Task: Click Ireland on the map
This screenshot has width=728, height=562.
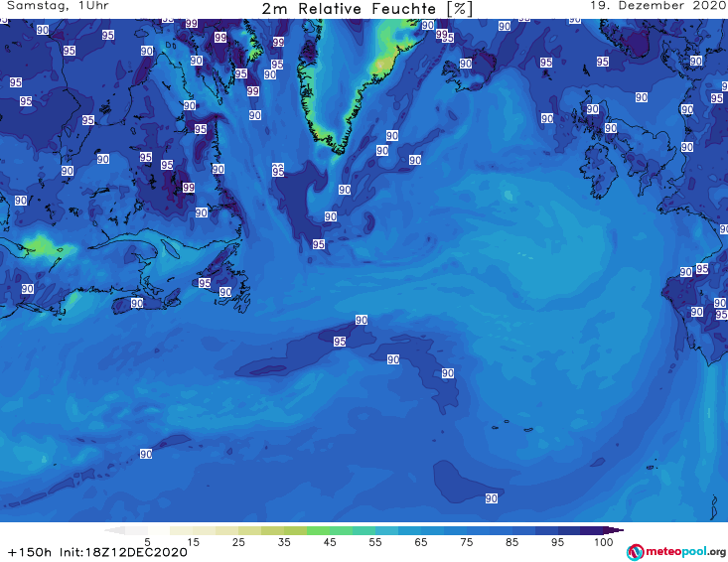Action: point(600,173)
